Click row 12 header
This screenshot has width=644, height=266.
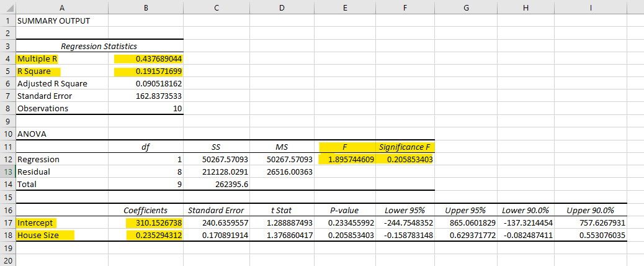pos(7,160)
